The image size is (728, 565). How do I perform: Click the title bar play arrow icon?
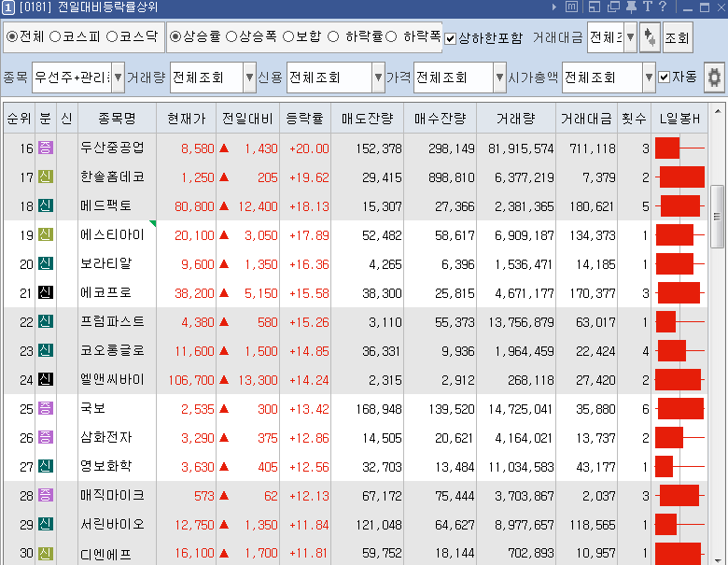553,7
